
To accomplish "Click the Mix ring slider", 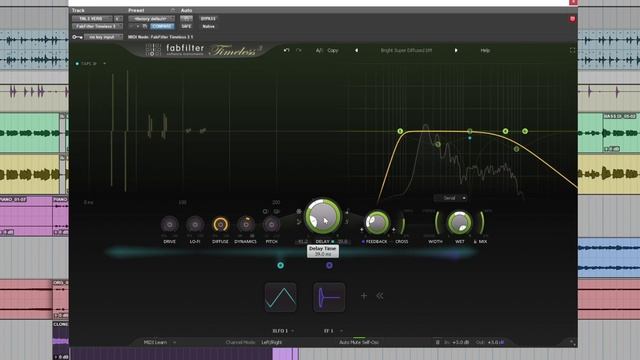I will tap(482, 223).
